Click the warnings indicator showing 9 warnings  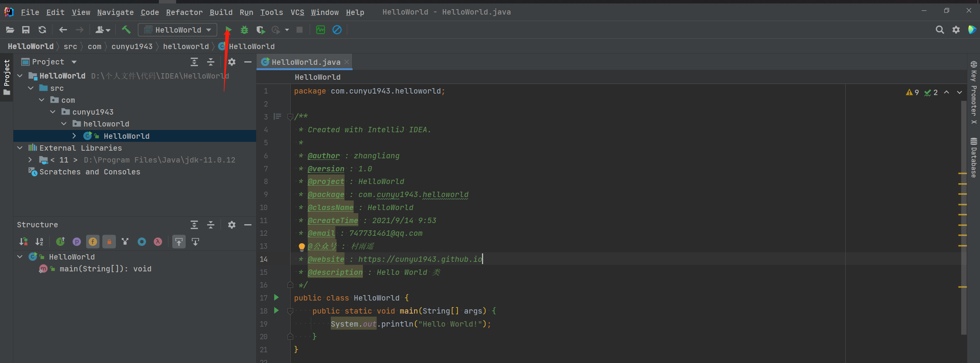[913, 92]
